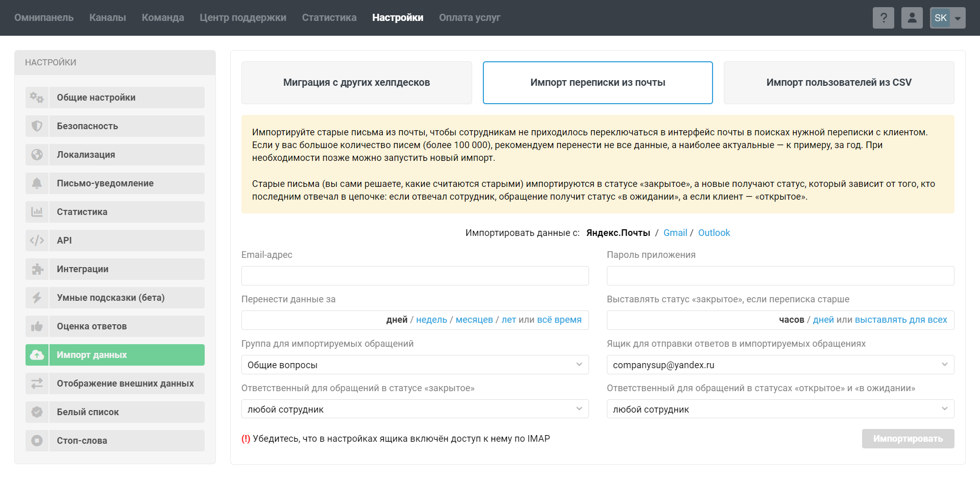
Task: Click the code brackets API icon
Action: point(37,241)
